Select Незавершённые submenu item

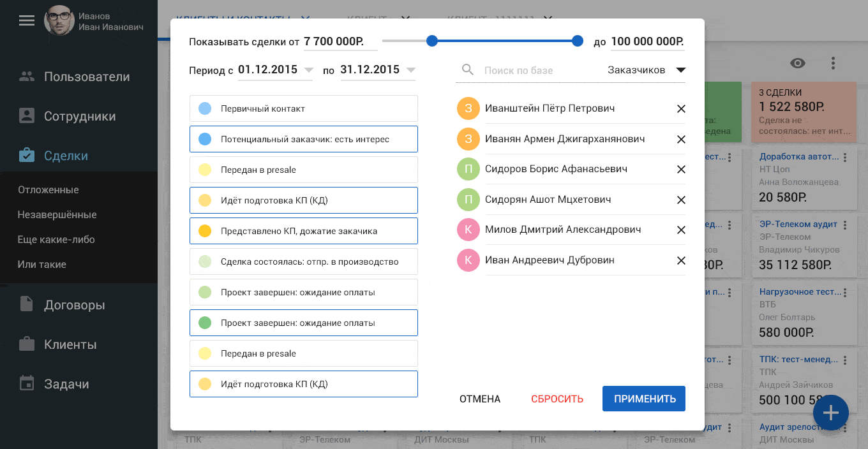pyautogui.click(x=57, y=215)
